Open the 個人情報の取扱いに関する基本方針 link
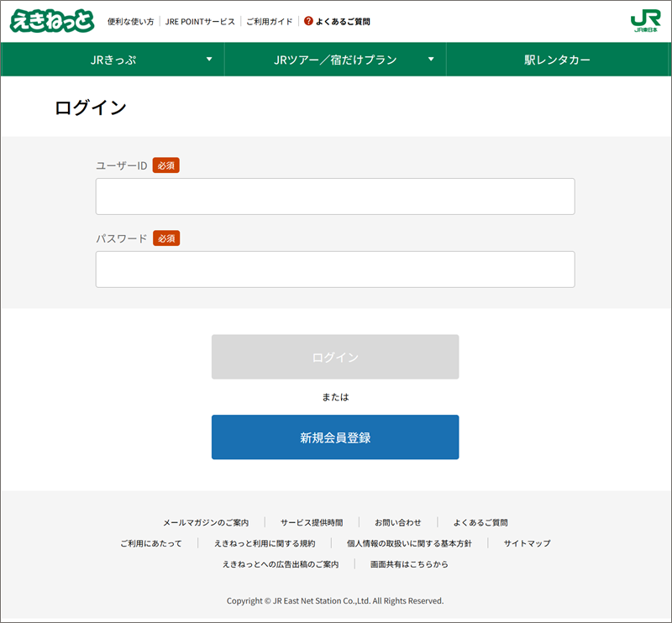This screenshot has width=672, height=623. click(409, 543)
